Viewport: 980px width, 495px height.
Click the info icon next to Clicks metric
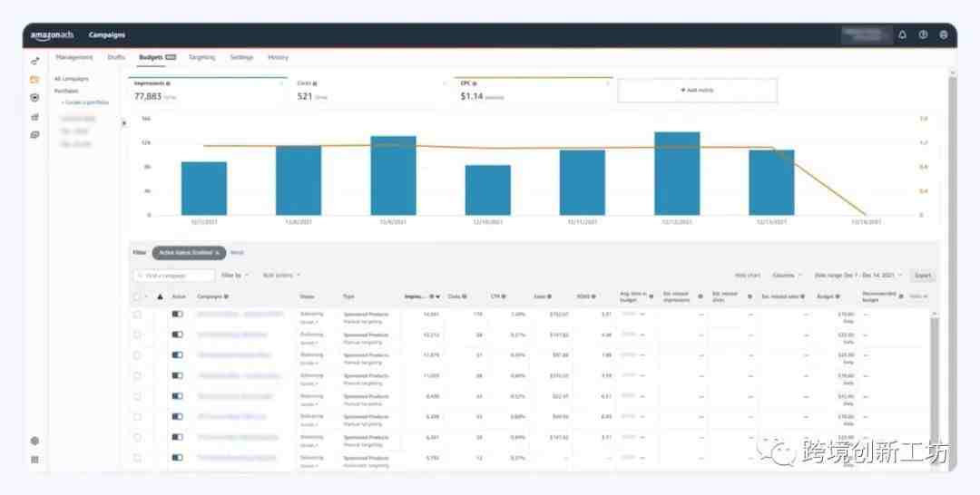point(315,83)
